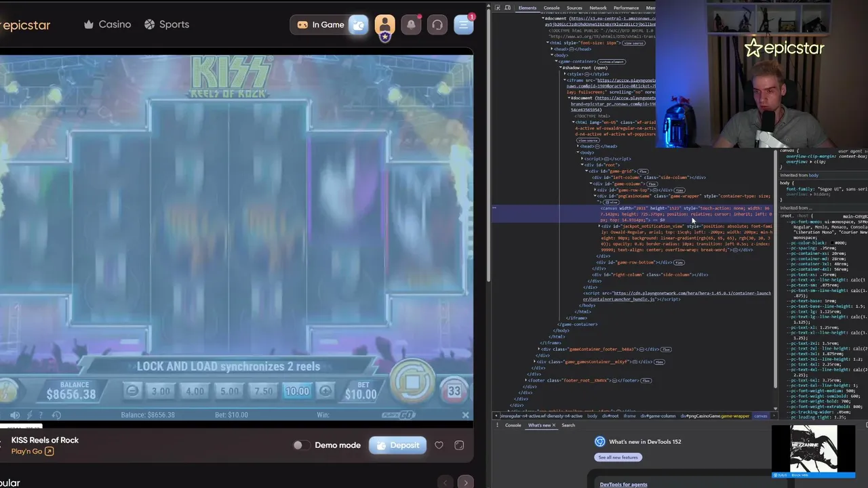The height and width of the screenshot is (488, 868).
Task: Decrease the bet with minus button
Action: [x=133, y=391]
